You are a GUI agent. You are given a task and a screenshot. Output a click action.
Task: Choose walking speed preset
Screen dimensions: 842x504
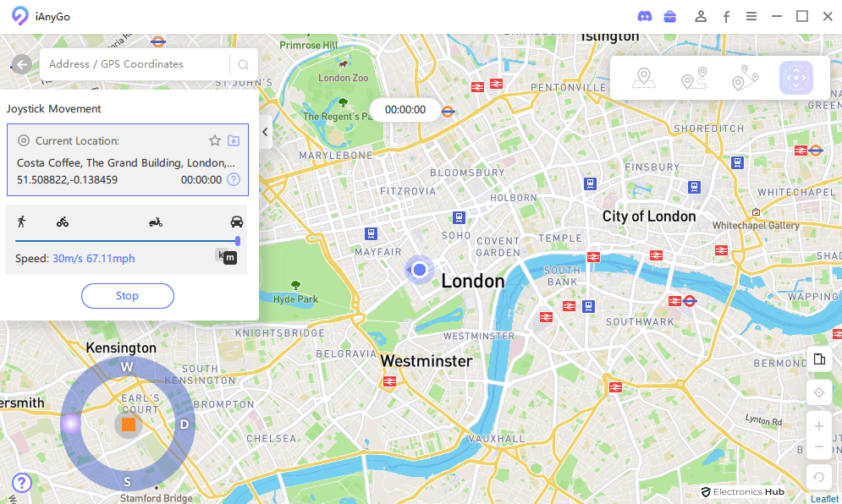tap(21, 222)
